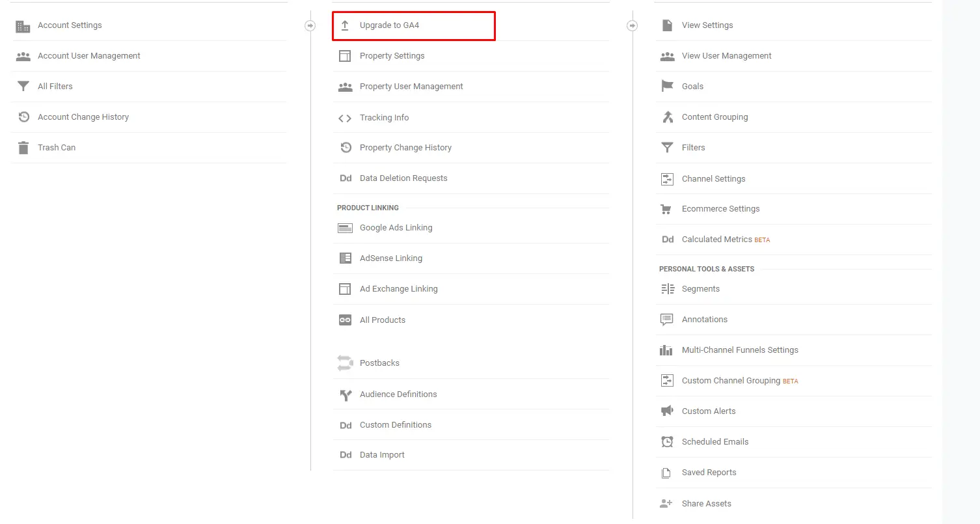Viewport: 980px width, 524px height.
Task: Click the Upgrade to GA4 upload arrow icon
Action: coord(345,26)
